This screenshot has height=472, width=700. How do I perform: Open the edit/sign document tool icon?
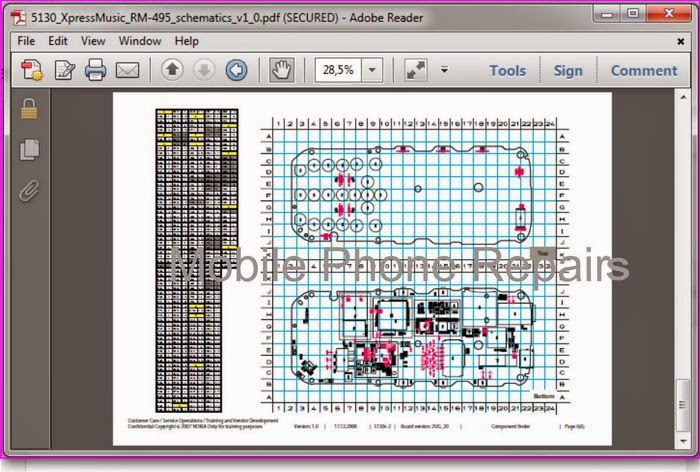tap(65, 70)
